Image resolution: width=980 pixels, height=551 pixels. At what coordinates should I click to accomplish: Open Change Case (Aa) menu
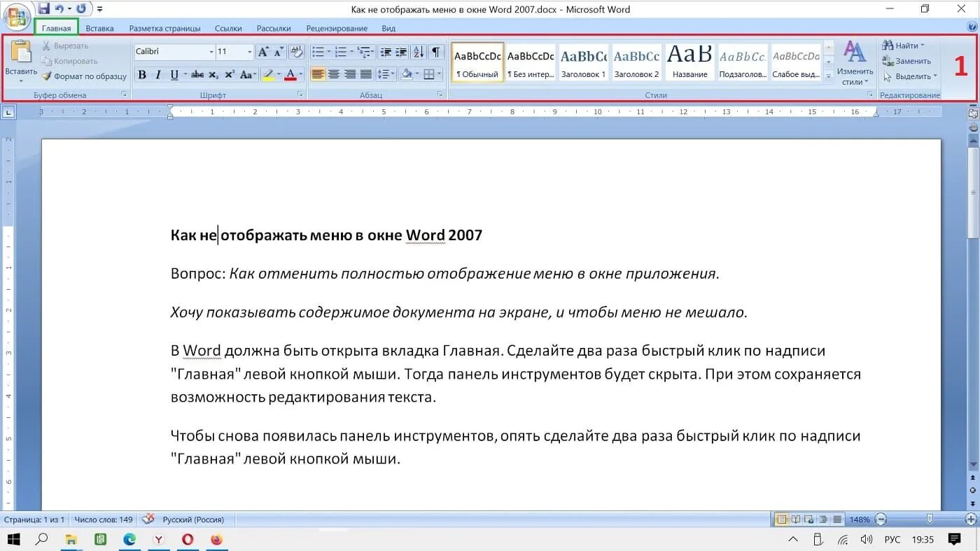(x=247, y=74)
